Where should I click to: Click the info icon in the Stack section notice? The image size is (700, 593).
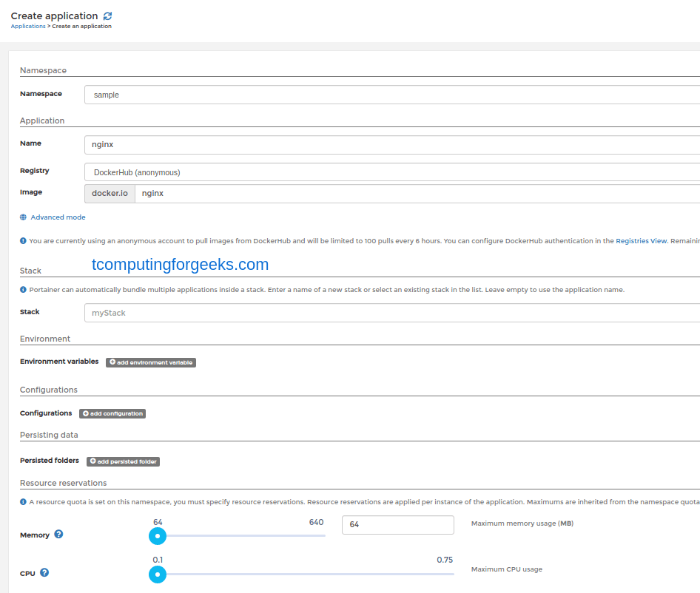click(24, 289)
